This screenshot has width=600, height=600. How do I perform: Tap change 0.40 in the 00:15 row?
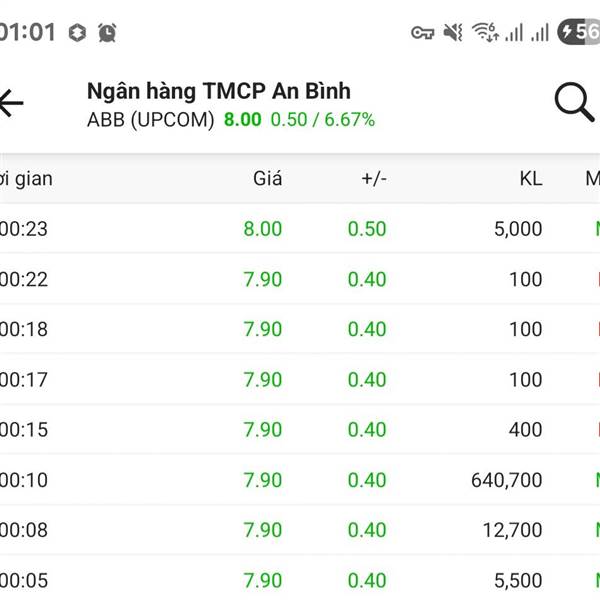click(367, 429)
